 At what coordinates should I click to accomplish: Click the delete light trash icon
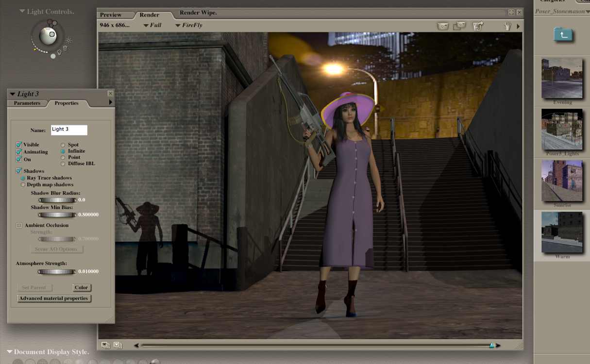(65, 48)
